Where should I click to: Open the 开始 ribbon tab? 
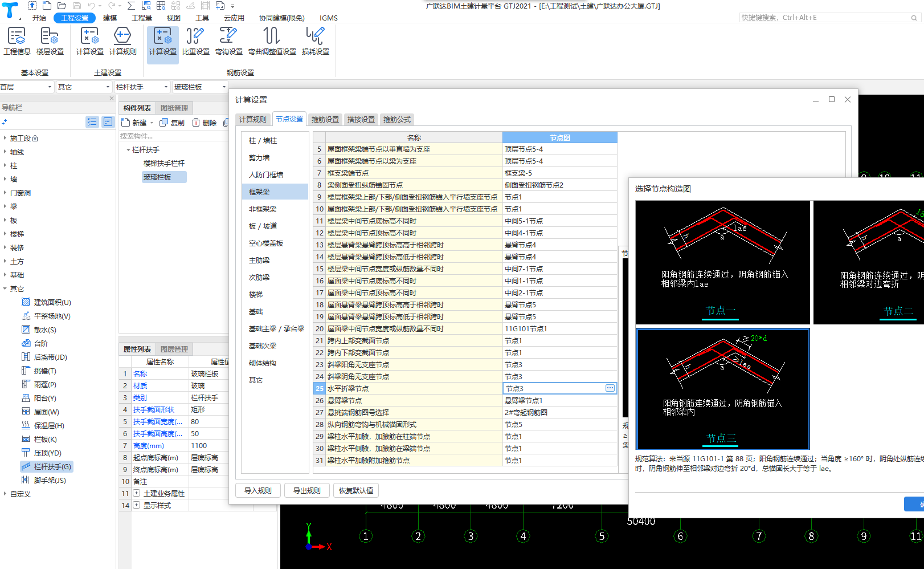click(x=39, y=18)
